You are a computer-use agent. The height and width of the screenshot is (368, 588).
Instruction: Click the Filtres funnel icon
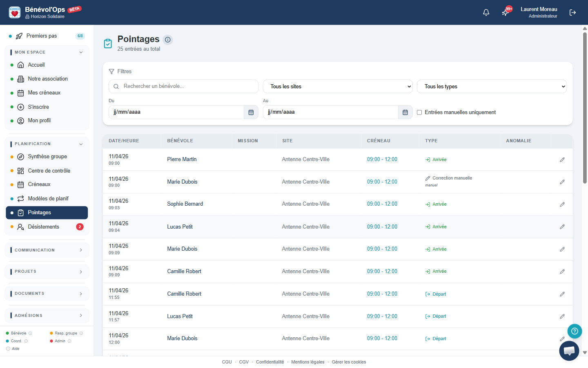[111, 72]
